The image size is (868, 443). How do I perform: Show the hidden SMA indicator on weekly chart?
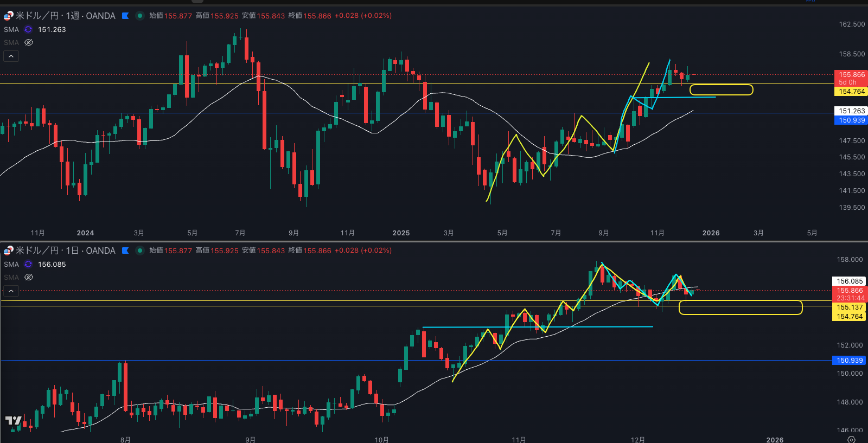[29, 42]
